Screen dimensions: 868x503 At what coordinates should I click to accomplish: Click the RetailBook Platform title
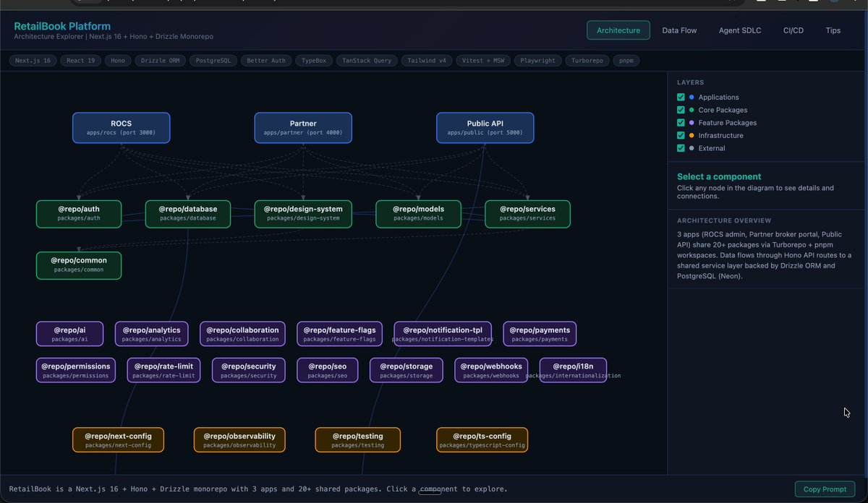(62, 26)
